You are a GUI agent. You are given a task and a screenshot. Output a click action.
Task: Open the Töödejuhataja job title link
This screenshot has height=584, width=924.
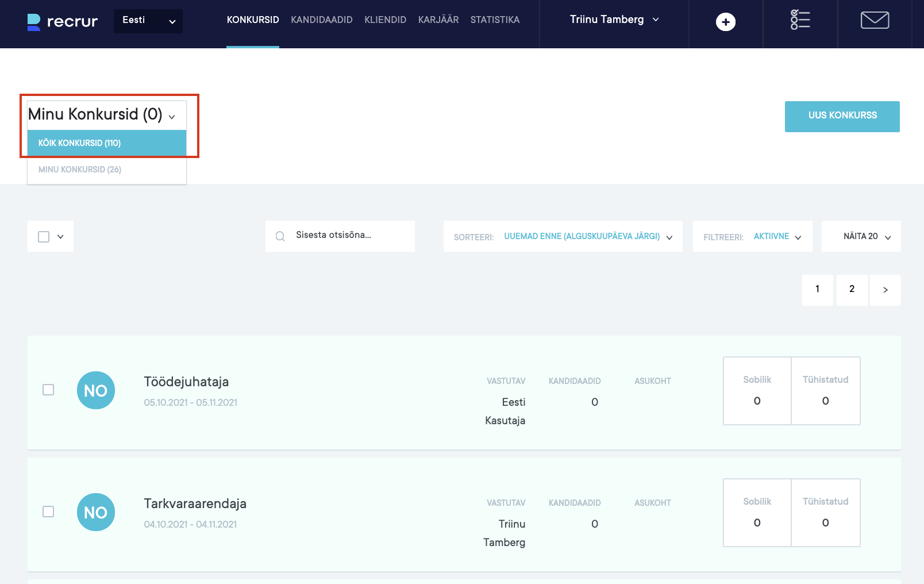[x=186, y=382]
